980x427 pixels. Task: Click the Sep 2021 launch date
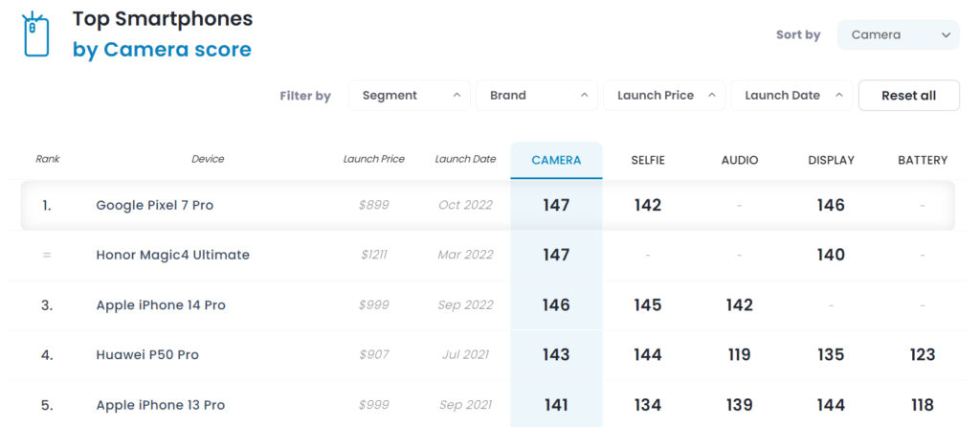click(466, 405)
